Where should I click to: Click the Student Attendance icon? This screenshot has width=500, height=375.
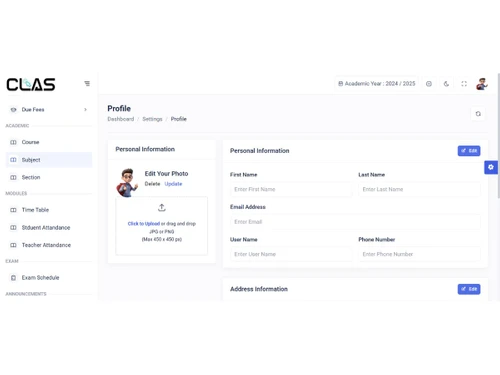coord(13,228)
